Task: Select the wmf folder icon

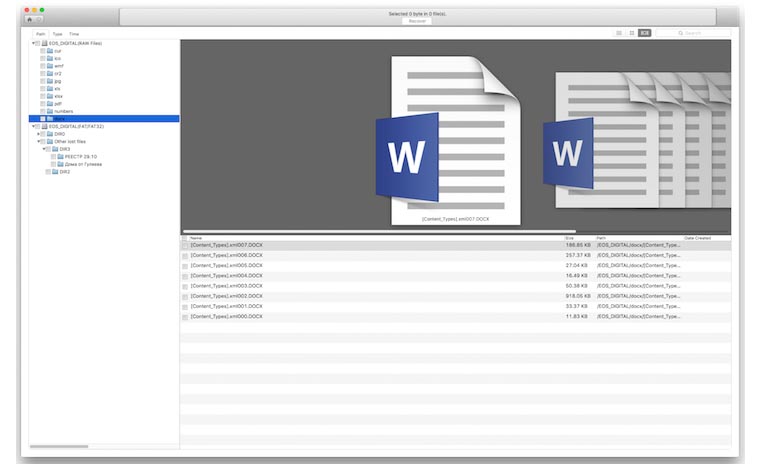Action: click(x=50, y=66)
